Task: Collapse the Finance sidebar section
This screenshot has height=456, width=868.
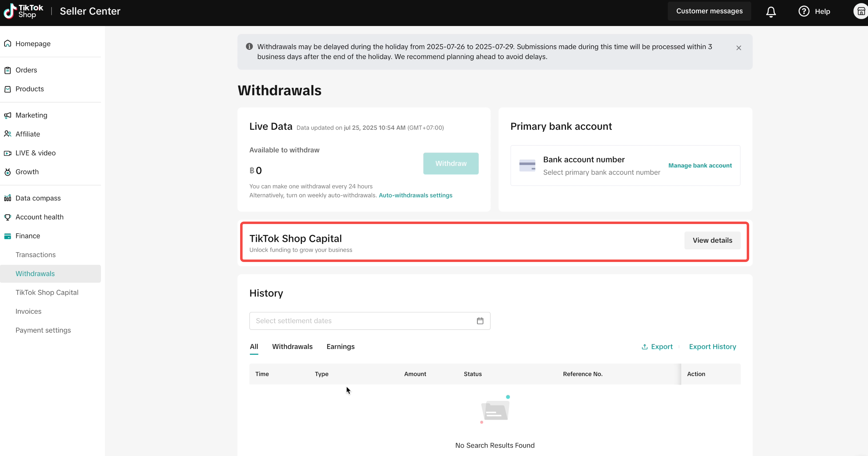Action: (28, 236)
